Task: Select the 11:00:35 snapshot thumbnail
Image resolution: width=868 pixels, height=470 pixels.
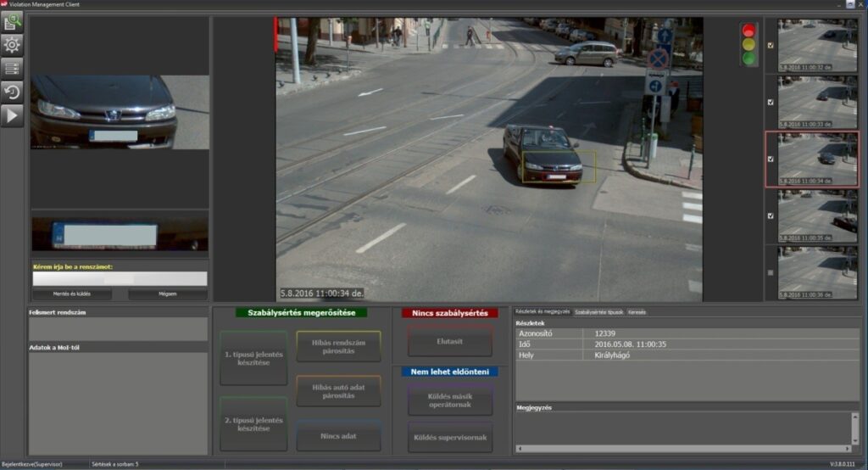Action: (817, 215)
